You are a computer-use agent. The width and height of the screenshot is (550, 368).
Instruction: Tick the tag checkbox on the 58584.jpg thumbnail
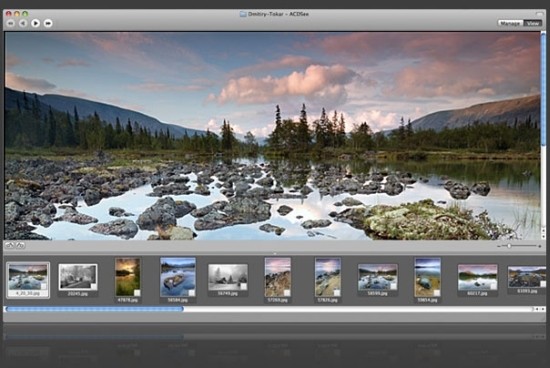point(192,293)
